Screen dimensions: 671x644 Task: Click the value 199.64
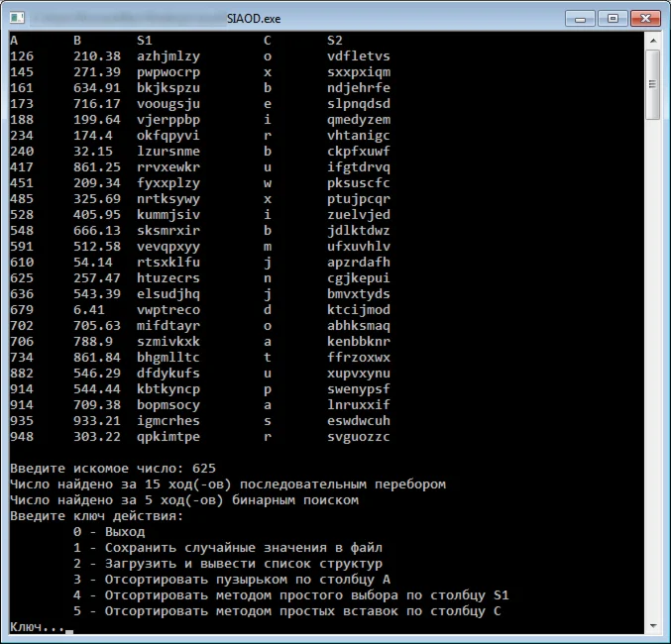coord(97,119)
